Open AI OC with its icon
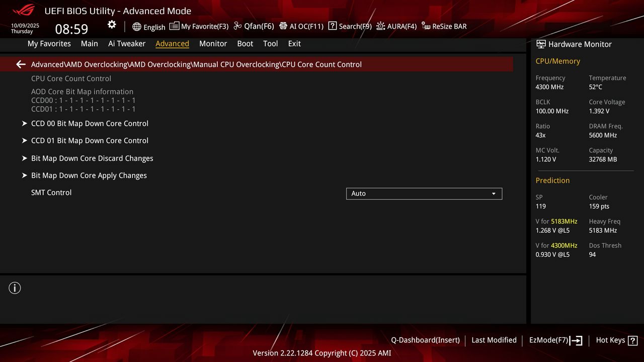The image size is (644, 362). pos(283,26)
